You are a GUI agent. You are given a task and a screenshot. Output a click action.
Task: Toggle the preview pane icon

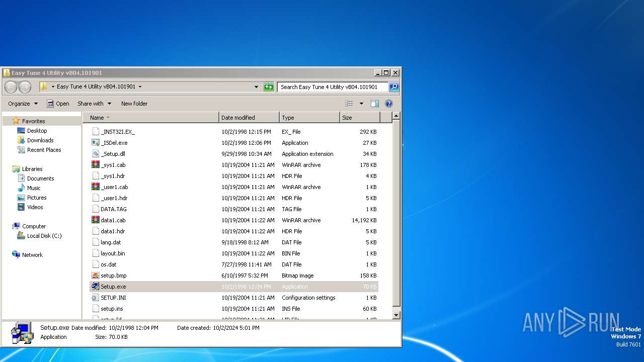coord(374,104)
